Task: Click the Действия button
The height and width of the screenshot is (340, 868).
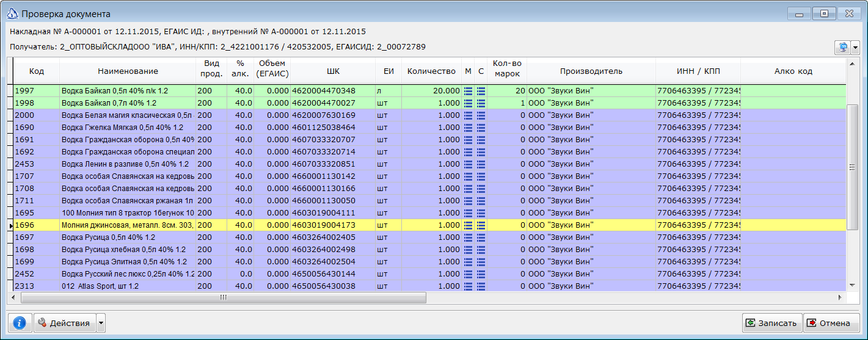Action: pos(65,323)
